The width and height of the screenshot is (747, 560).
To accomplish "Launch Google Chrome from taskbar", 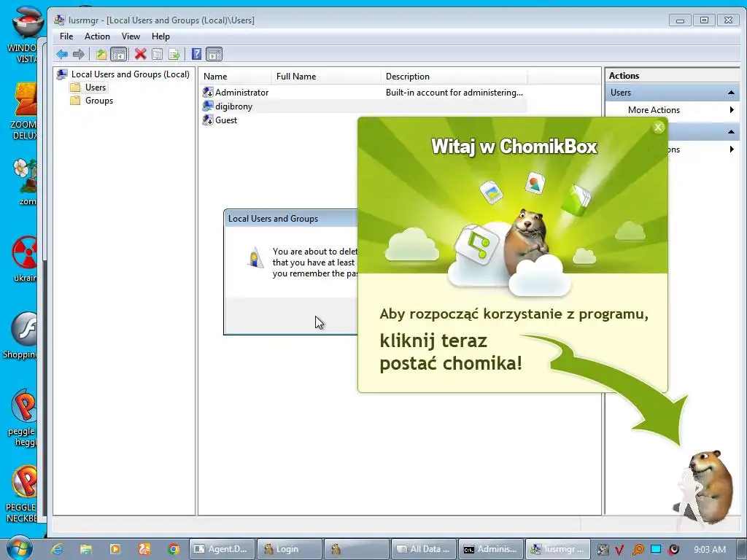I will [174, 549].
